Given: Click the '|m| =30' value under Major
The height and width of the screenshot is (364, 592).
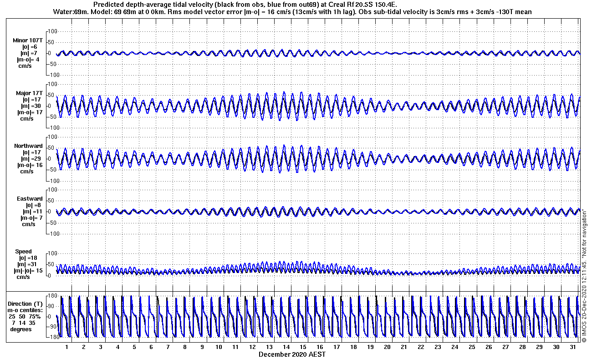Looking at the screenshot, I should [31, 106].
